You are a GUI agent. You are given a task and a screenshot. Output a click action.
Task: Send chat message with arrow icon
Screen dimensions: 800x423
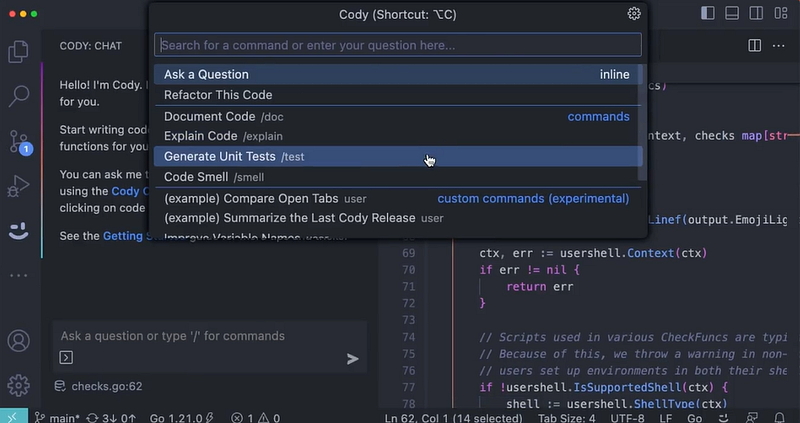point(353,359)
